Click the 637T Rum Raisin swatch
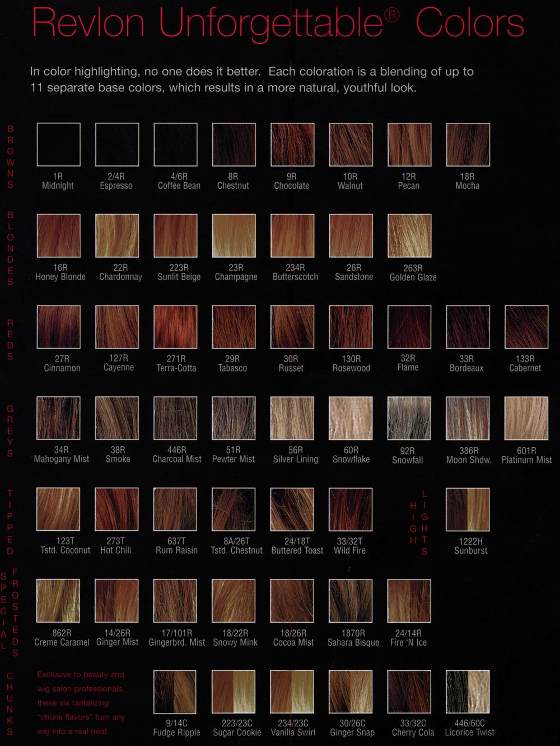 pyautogui.click(x=175, y=509)
